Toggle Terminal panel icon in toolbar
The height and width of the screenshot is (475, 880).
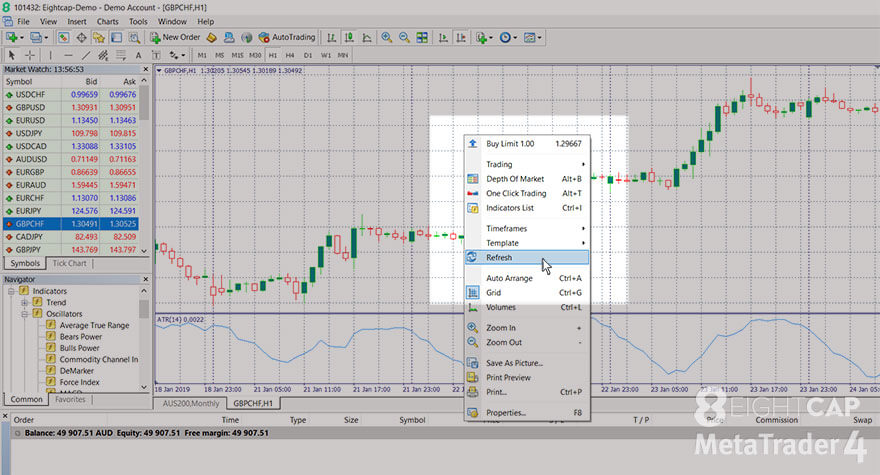click(116, 38)
